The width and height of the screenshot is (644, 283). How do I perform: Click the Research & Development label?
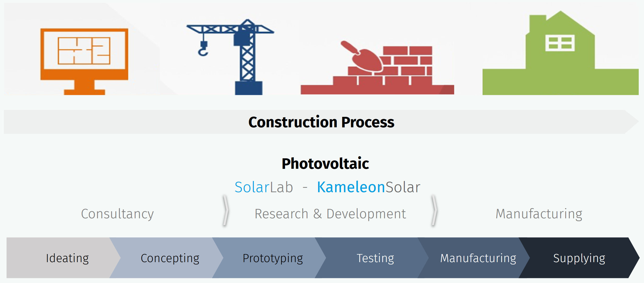click(330, 214)
